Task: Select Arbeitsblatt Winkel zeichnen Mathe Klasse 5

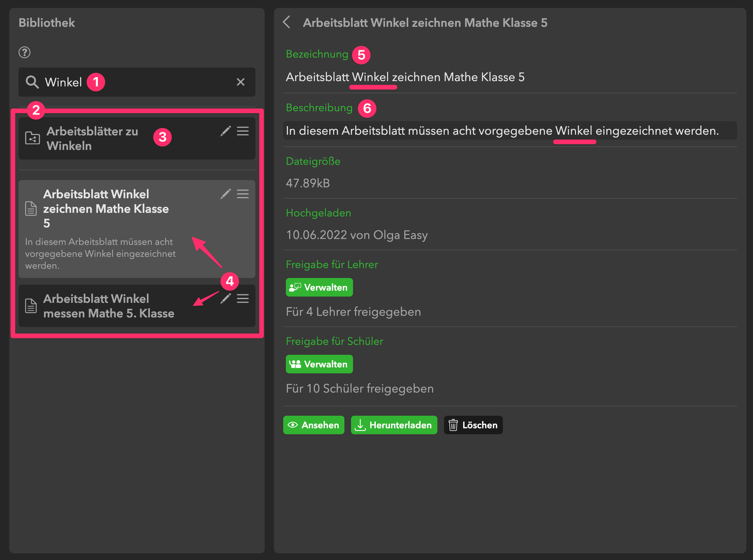Action: tap(106, 209)
